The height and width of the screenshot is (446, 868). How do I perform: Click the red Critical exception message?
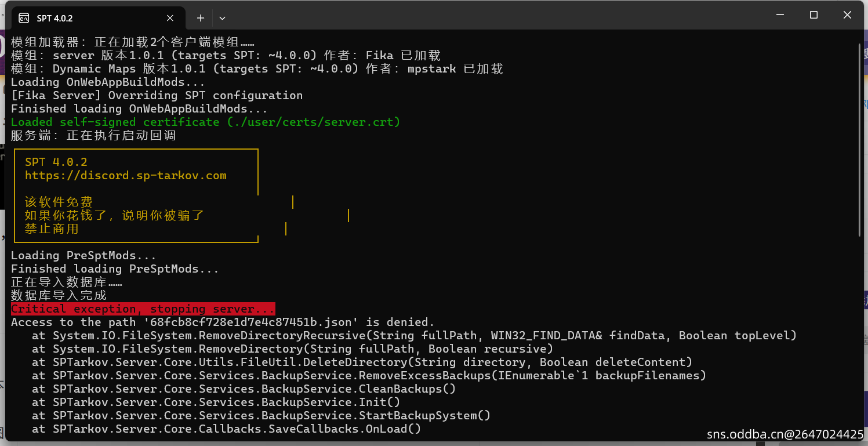tap(143, 309)
